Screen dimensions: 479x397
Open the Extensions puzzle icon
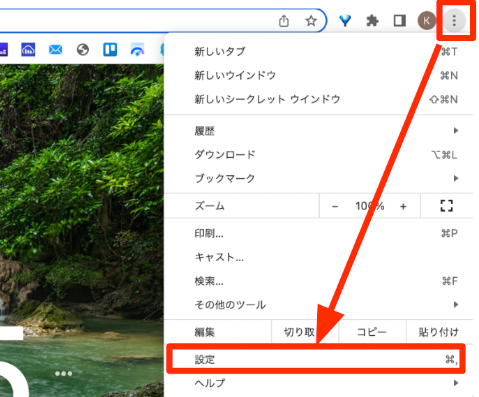pyautogui.click(x=372, y=21)
